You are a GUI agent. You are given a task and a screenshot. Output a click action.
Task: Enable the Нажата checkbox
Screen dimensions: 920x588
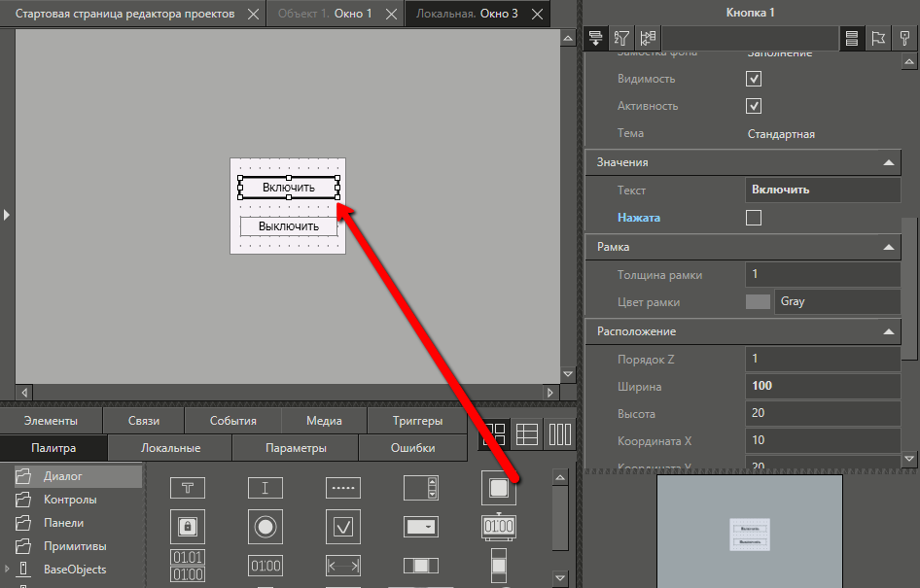[x=753, y=218]
